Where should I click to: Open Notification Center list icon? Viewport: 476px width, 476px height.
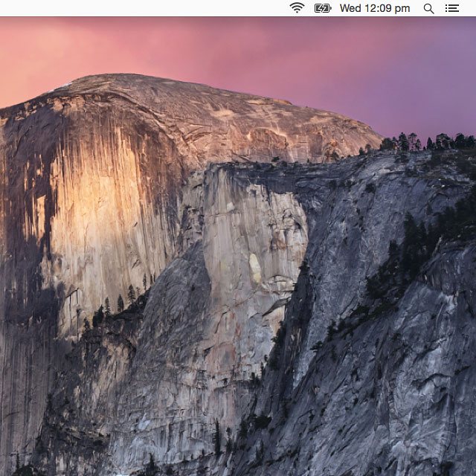451,8
